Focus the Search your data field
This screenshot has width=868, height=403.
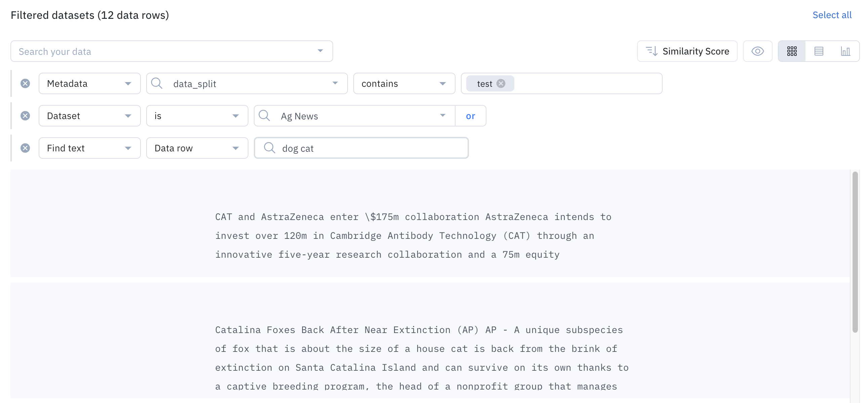pos(171,51)
